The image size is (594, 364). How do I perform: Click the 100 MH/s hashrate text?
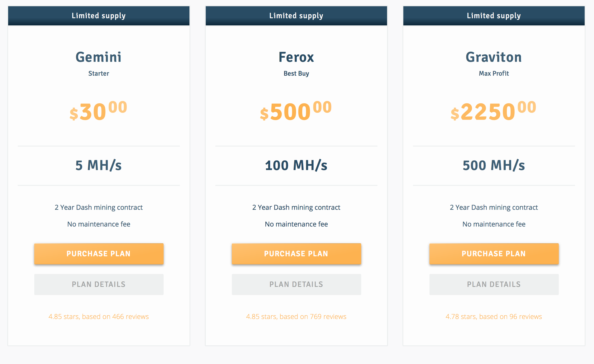click(x=296, y=165)
